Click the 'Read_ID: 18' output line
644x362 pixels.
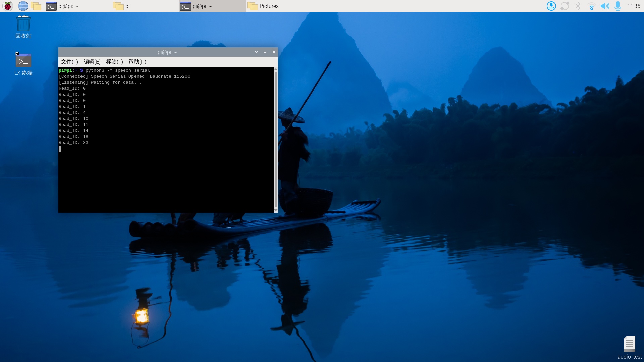pos(73,137)
